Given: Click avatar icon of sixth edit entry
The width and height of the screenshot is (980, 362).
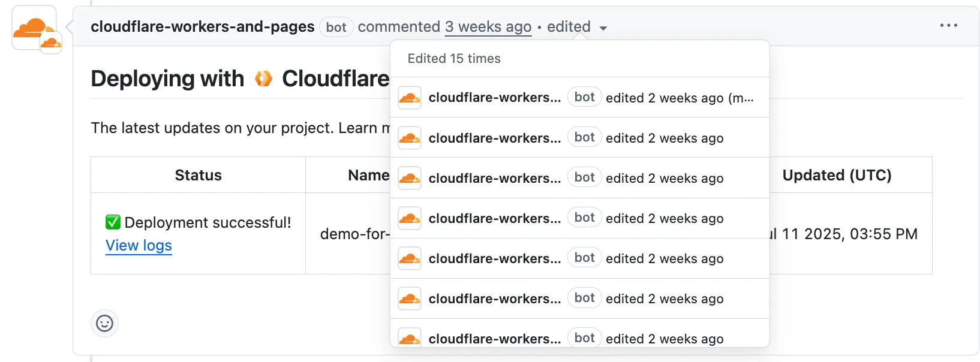Looking at the screenshot, I should [410, 298].
